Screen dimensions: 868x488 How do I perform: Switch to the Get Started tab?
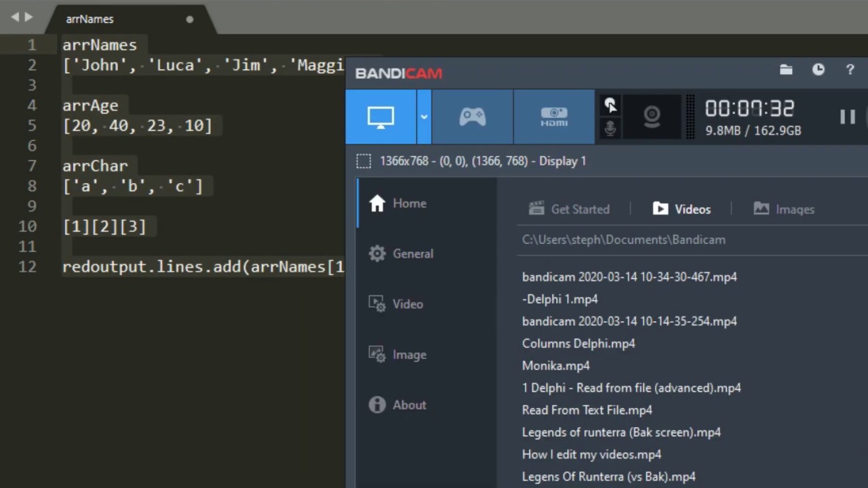click(569, 209)
